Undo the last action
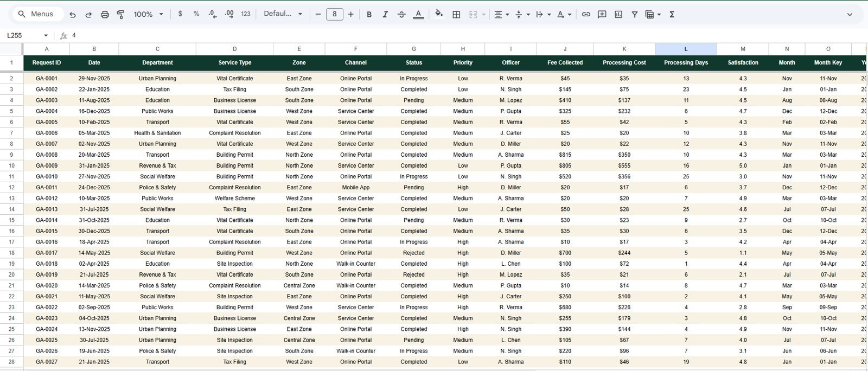The height and width of the screenshot is (371, 868). click(73, 15)
